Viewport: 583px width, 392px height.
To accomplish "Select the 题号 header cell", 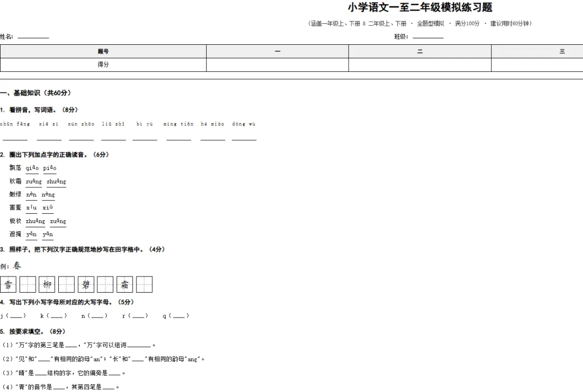I will [x=103, y=51].
